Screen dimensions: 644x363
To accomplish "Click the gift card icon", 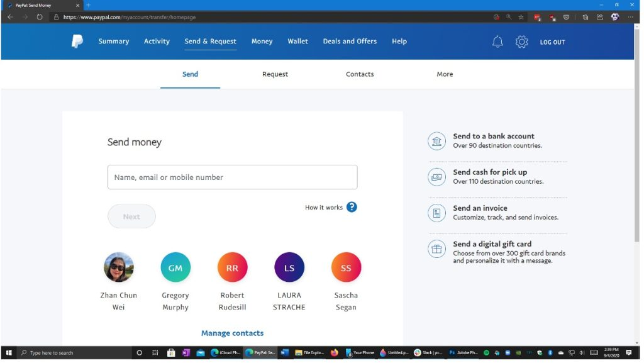I will click(x=436, y=249).
